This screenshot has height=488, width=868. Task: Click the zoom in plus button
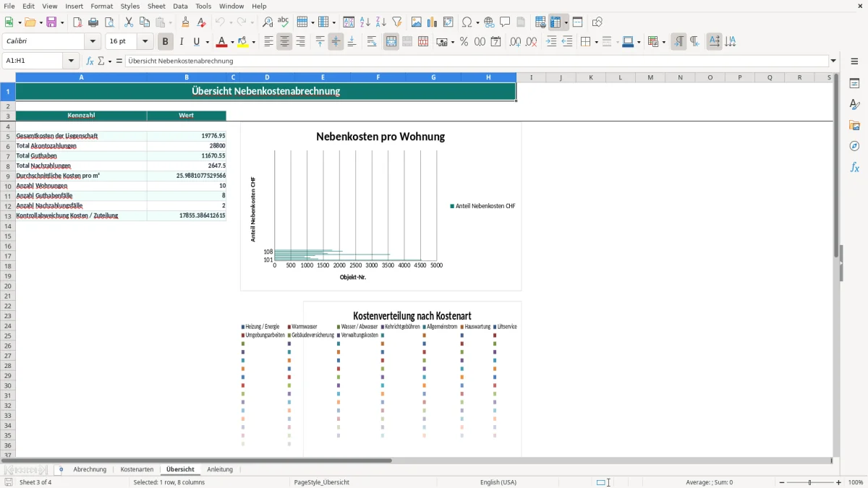[839, 482]
